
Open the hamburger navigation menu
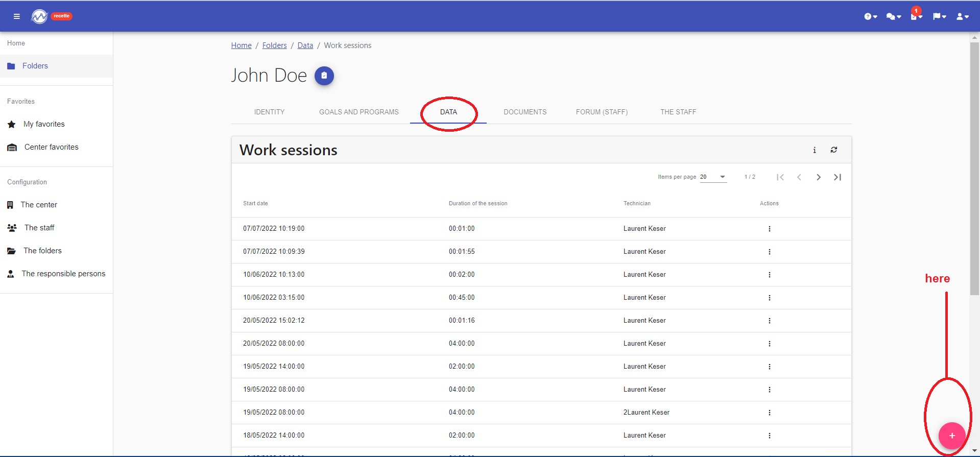click(x=16, y=16)
